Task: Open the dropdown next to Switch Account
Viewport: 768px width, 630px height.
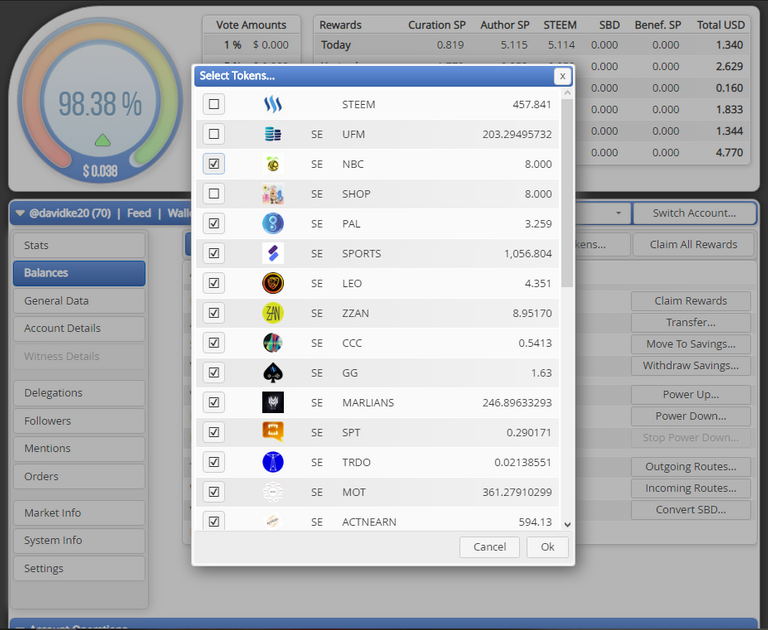Action: (x=618, y=213)
